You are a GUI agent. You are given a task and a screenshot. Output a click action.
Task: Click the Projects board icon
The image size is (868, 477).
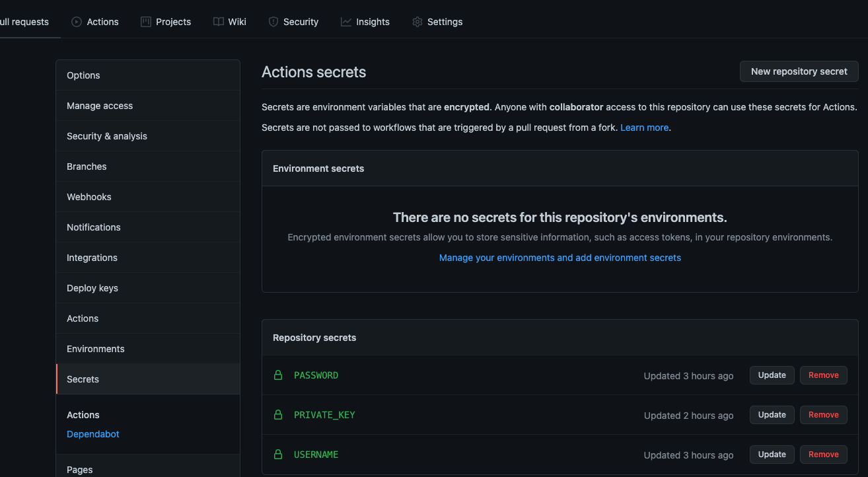tap(146, 22)
